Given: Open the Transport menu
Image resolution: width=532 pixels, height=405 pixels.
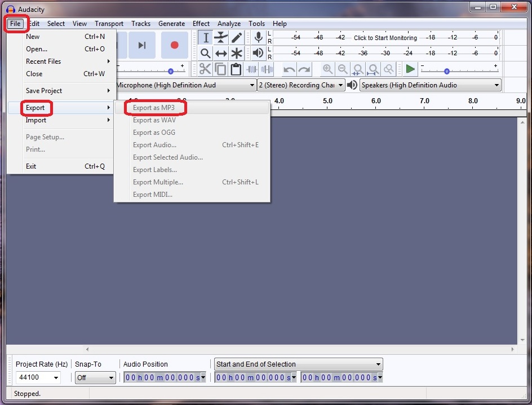Looking at the screenshot, I should click(x=109, y=24).
